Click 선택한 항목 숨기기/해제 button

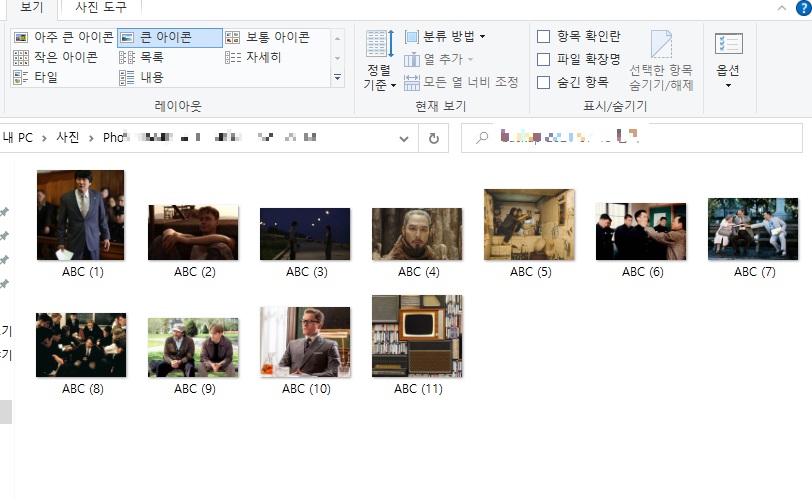coord(661,61)
